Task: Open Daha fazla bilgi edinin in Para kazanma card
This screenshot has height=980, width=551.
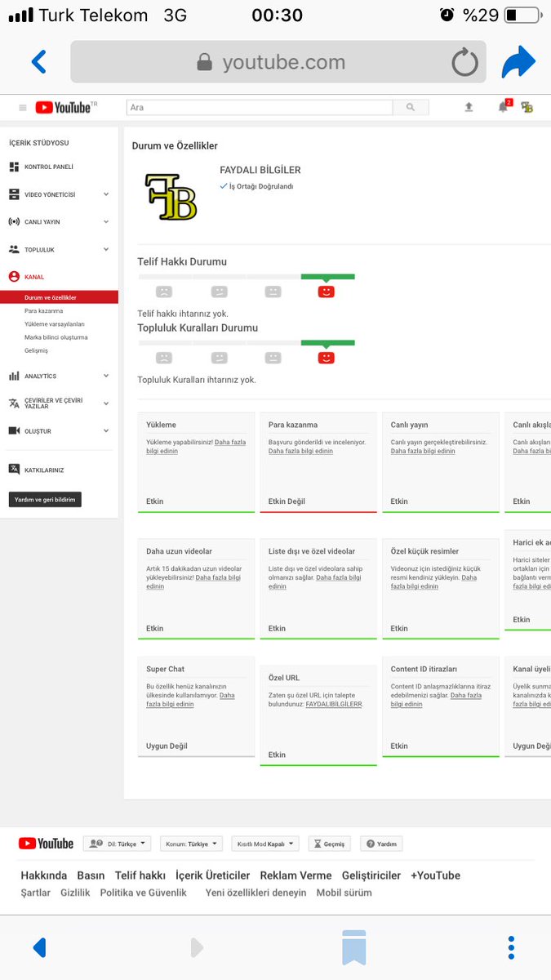Action: [x=300, y=451]
